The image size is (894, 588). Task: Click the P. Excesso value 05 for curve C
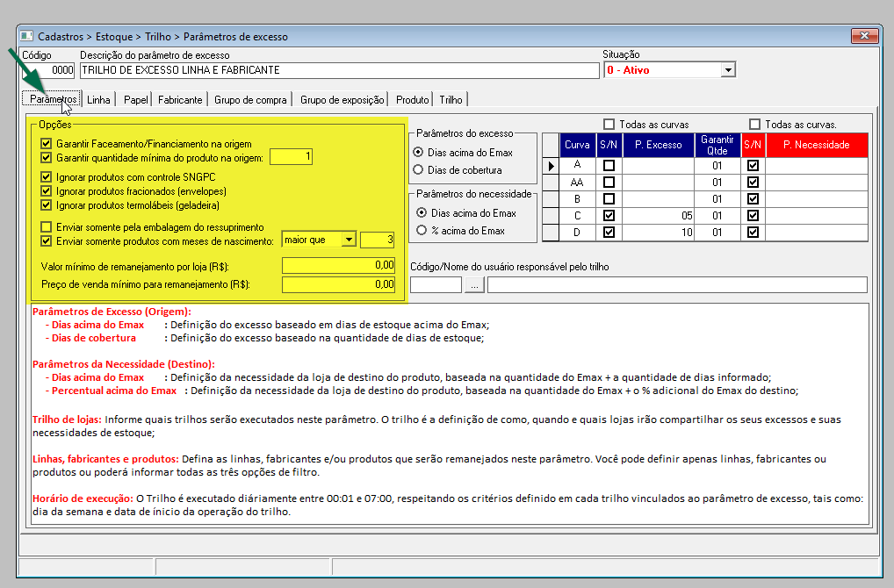(x=659, y=216)
